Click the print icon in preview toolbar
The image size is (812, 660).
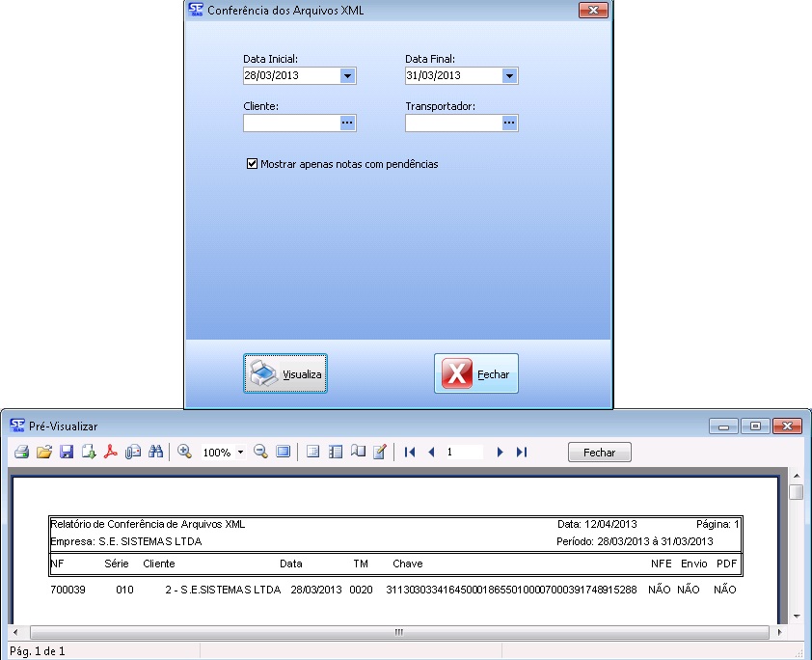21,452
